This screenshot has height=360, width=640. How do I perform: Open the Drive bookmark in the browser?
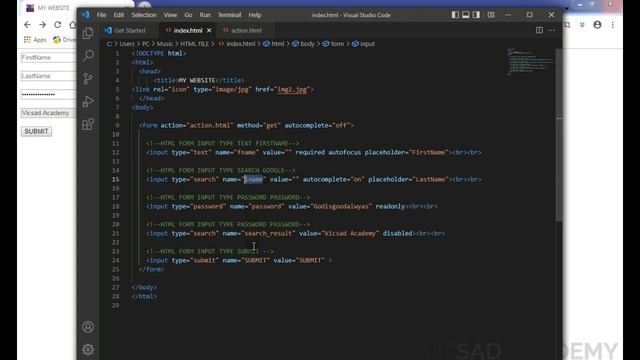64,40
